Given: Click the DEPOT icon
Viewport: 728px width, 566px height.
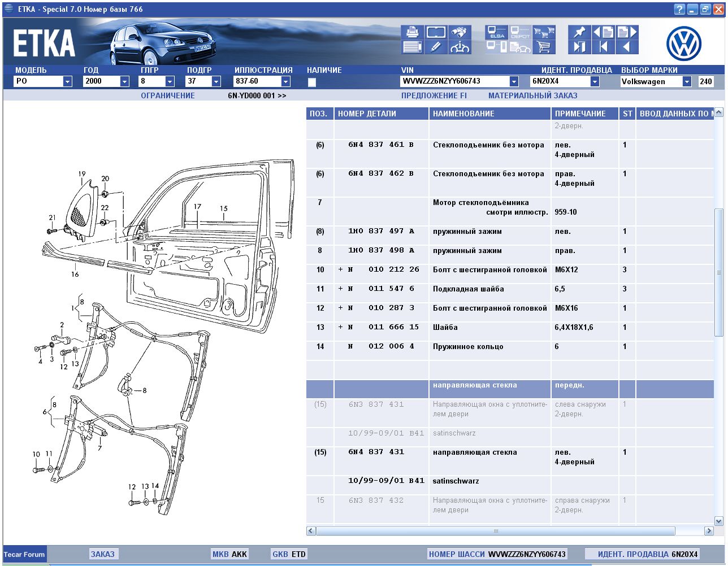Looking at the screenshot, I should [521, 32].
